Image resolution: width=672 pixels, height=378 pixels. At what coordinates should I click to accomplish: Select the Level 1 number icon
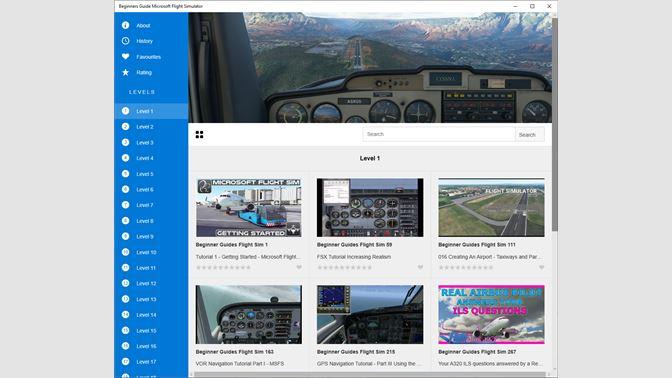pos(125,111)
